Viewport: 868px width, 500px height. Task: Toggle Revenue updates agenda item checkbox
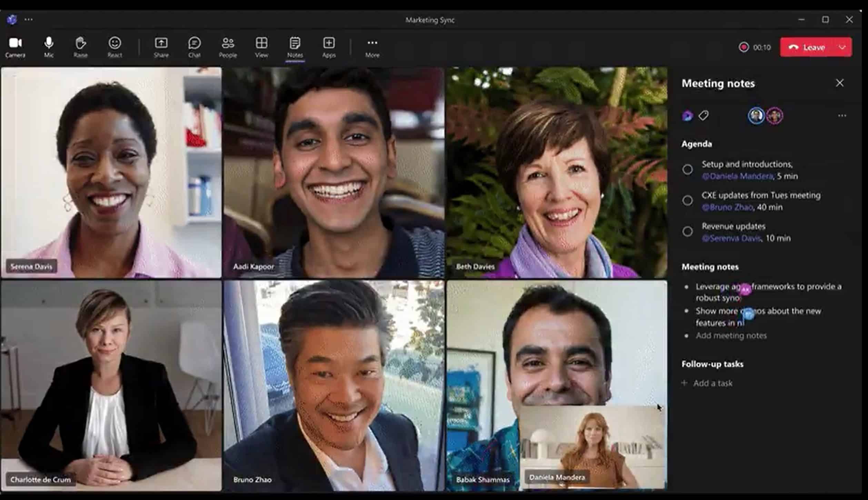pyautogui.click(x=687, y=231)
